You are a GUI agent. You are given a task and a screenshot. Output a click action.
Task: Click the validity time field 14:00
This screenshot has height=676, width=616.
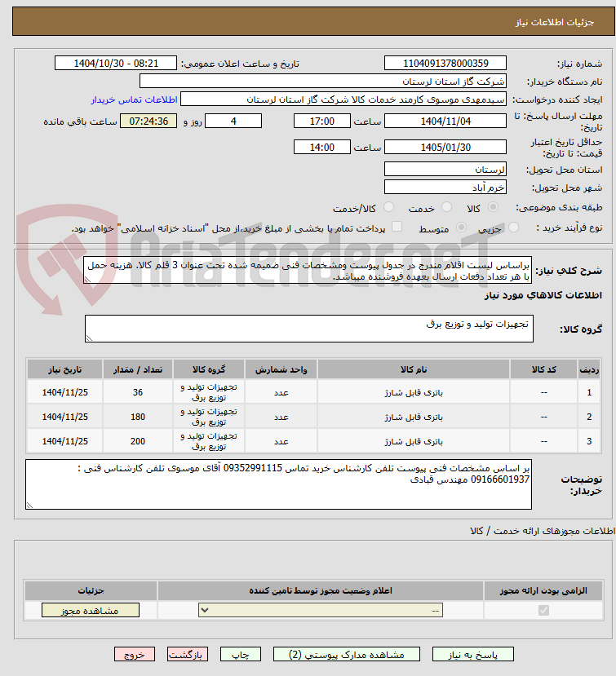pyautogui.click(x=321, y=147)
